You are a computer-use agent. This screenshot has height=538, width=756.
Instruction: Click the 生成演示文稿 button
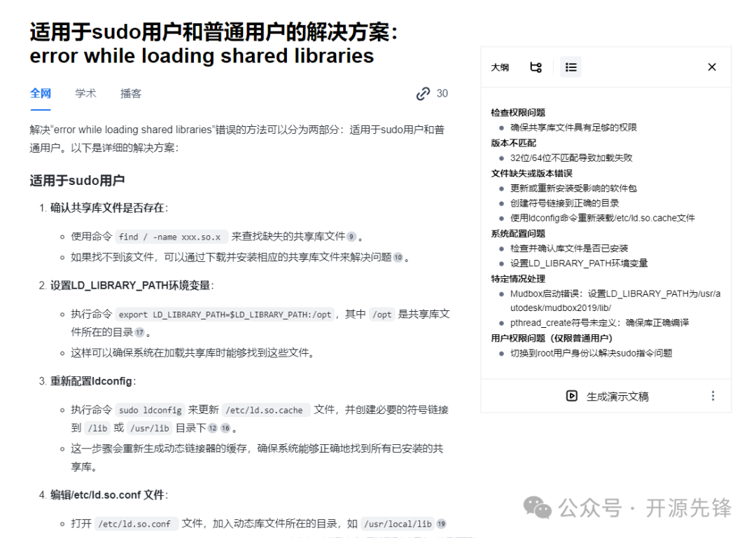tap(608, 396)
